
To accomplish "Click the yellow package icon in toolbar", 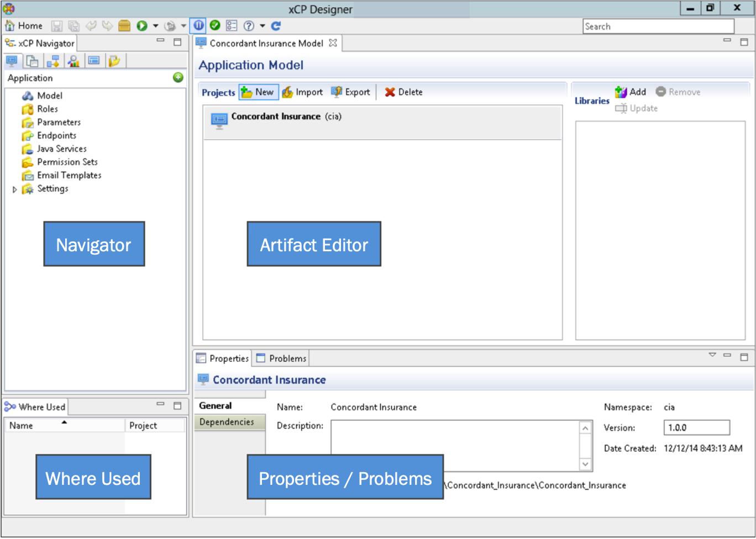I will tap(124, 26).
